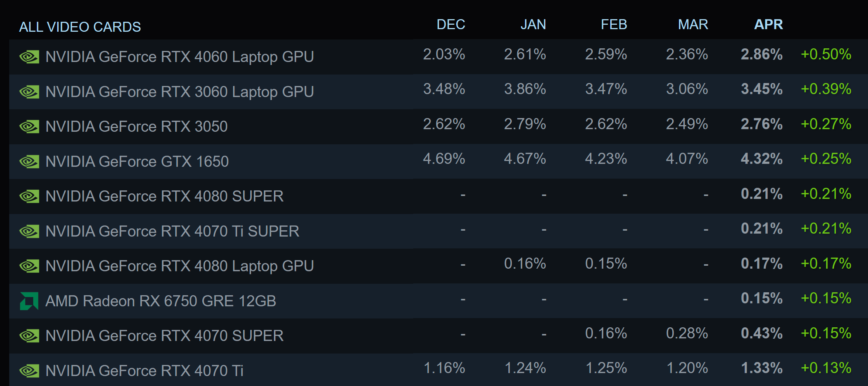Viewport: 868px width, 386px height.
Task: Open NVIDIA GeForce RTX 4060 Laptop GPU row
Action: (439, 57)
